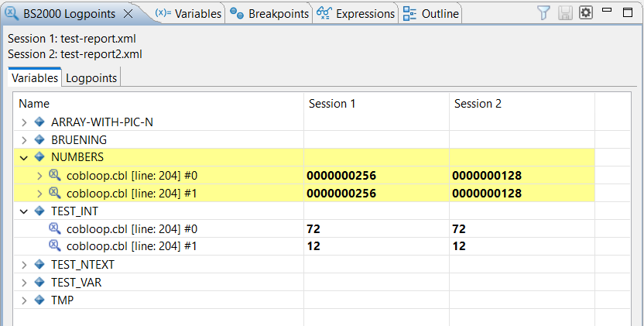
Task: Switch to the Logpoints inner tab
Action: click(x=91, y=78)
